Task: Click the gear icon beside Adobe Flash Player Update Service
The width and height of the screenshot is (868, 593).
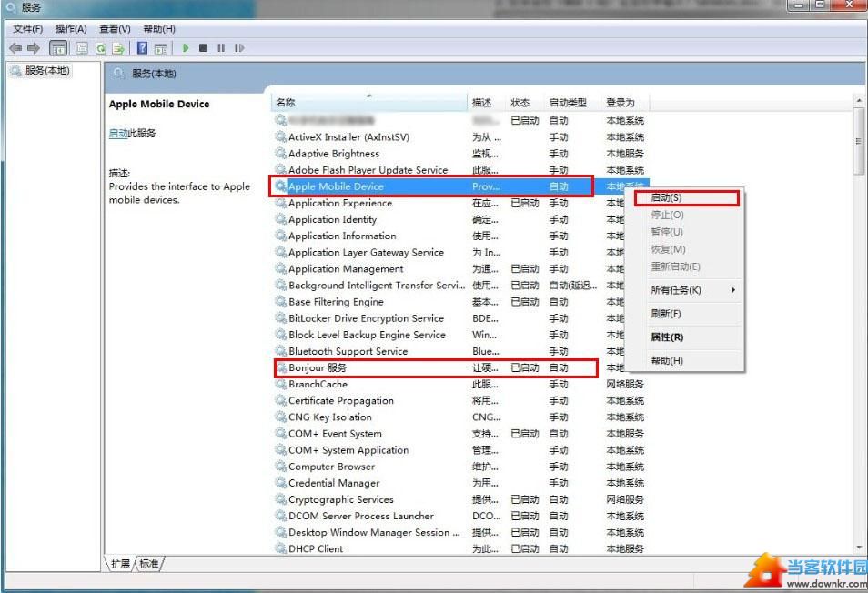Action: tap(280, 170)
